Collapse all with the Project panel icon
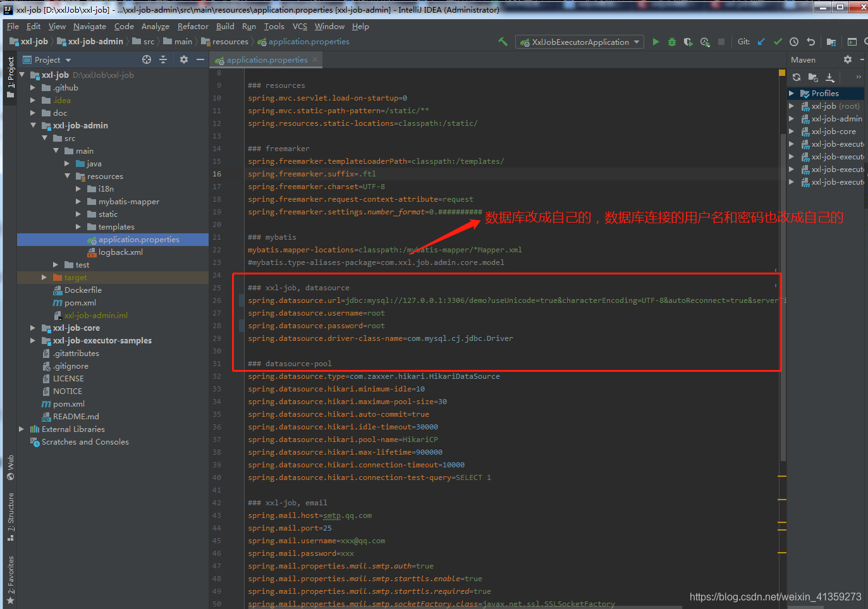The width and height of the screenshot is (868, 609). coord(163,59)
